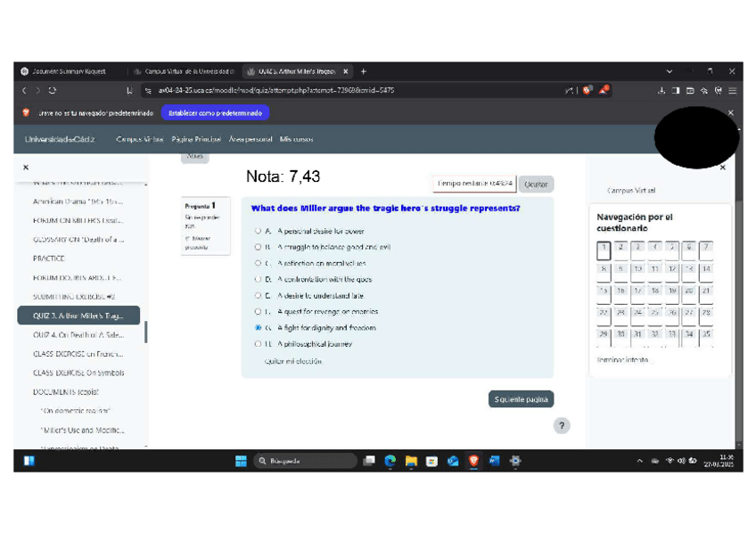Image resolution: width=756 pixels, height=534 pixels.
Task: Click the browser forward arrow
Action: [37, 91]
